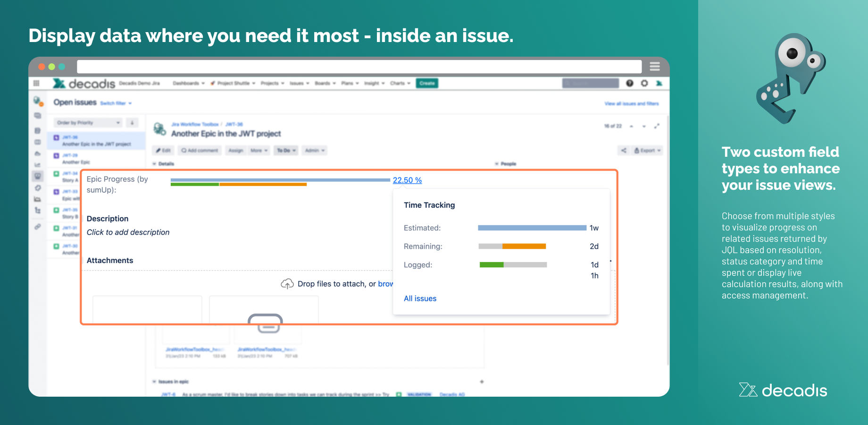Click the browser address bar

(x=359, y=67)
